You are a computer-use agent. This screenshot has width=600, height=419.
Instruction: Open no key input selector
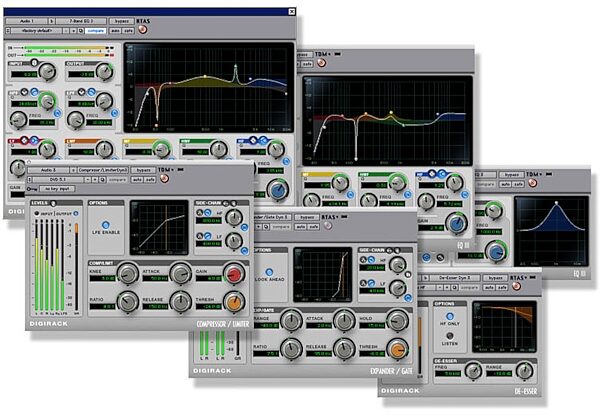tap(57, 189)
